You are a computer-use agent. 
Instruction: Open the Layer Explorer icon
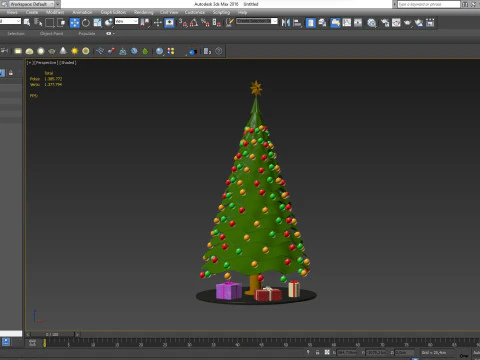(322, 22)
